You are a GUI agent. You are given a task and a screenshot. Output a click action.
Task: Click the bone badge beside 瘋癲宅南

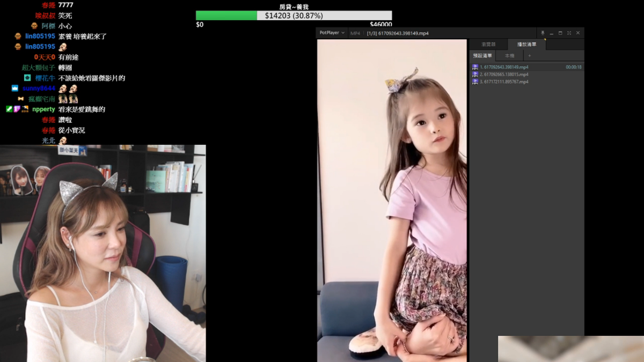coord(21,99)
